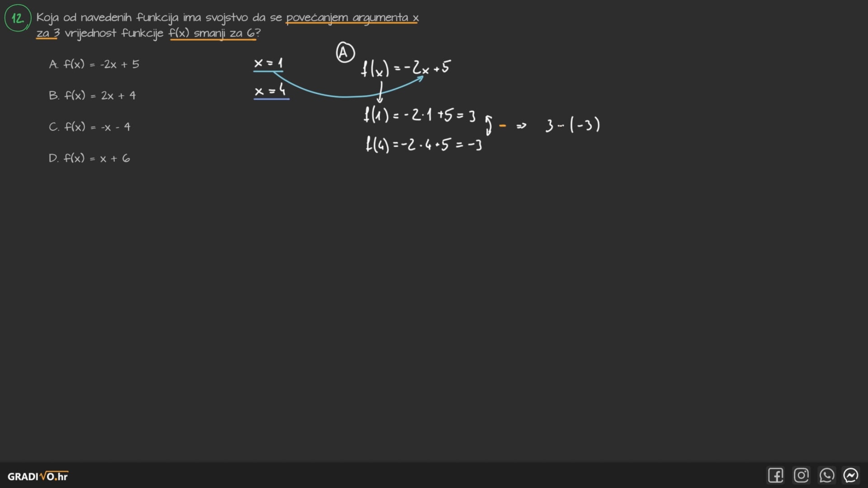Click the Facebook icon in bottom bar
This screenshot has height=488, width=868.
pyautogui.click(x=775, y=475)
